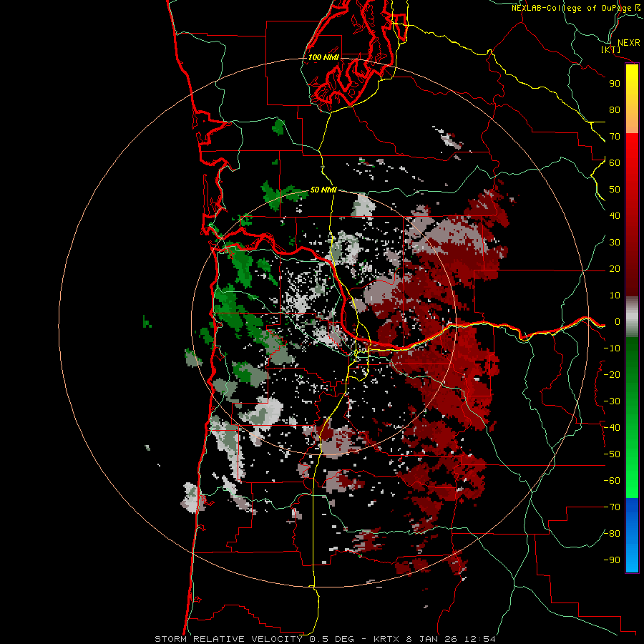Click the 100 NMI range ring label

point(323,57)
